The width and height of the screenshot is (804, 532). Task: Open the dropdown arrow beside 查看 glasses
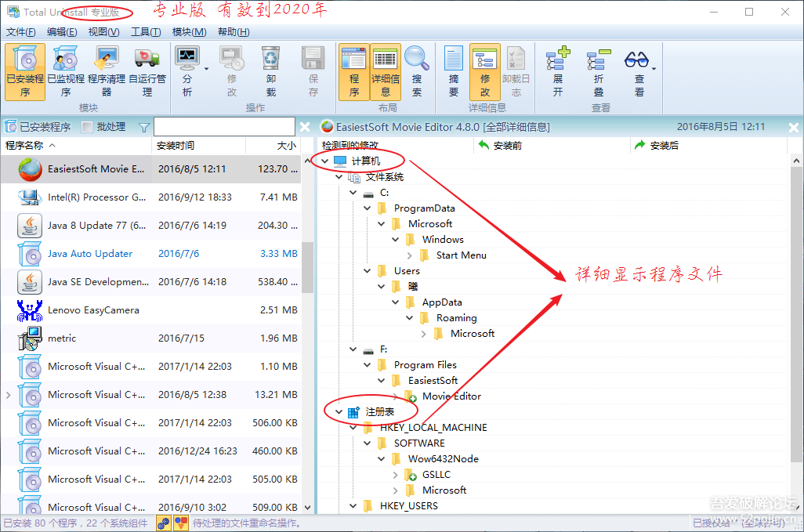(x=654, y=69)
